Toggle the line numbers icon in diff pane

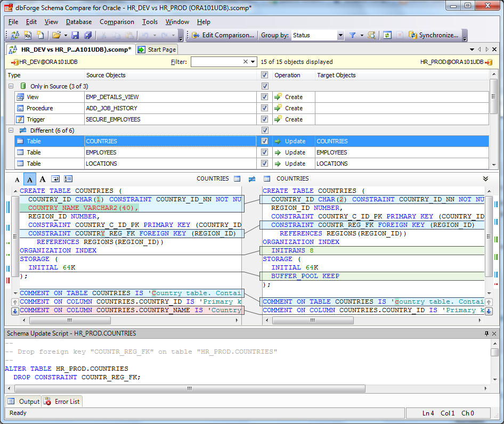pyautogui.click(x=68, y=179)
